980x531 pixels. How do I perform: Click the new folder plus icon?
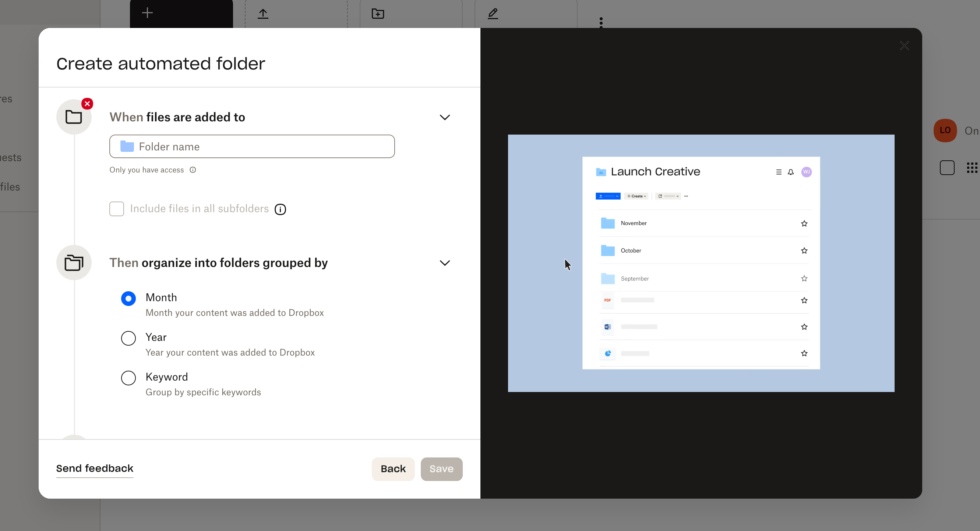[377, 14]
